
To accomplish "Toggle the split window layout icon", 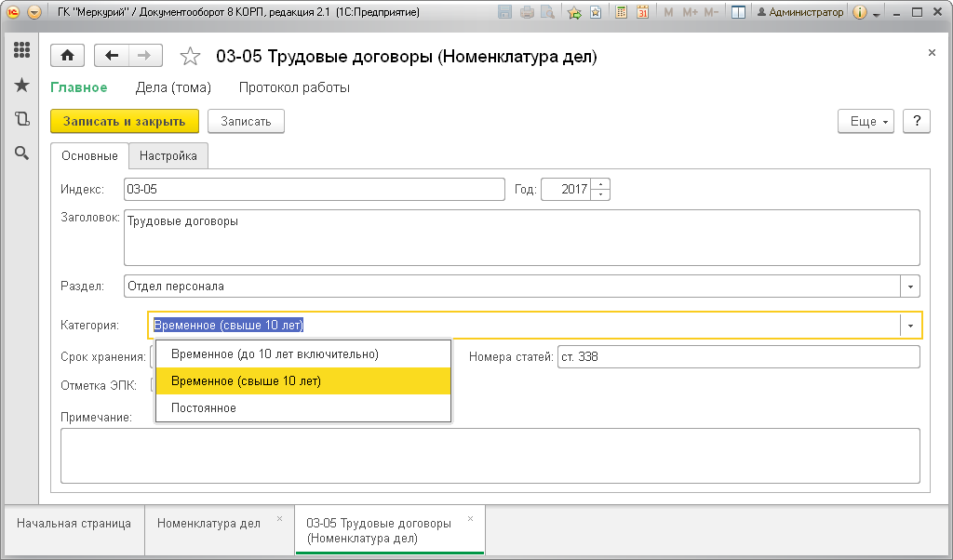I will pyautogui.click(x=738, y=12).
